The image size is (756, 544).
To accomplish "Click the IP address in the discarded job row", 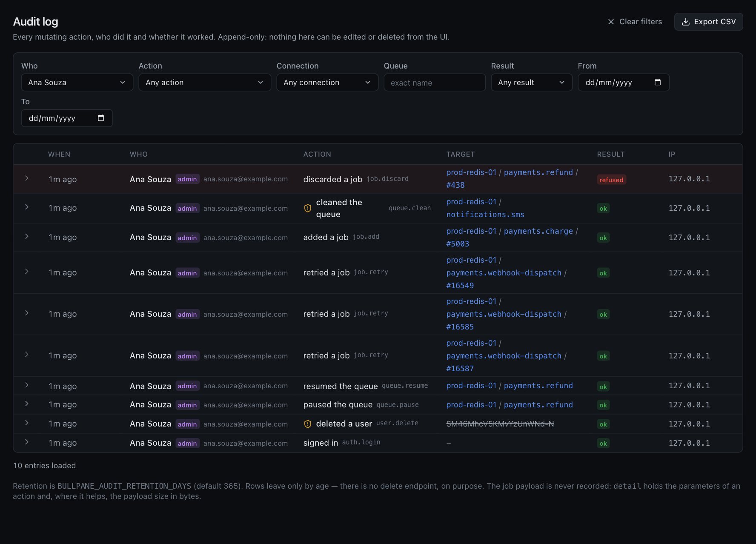I will (689, 179).
